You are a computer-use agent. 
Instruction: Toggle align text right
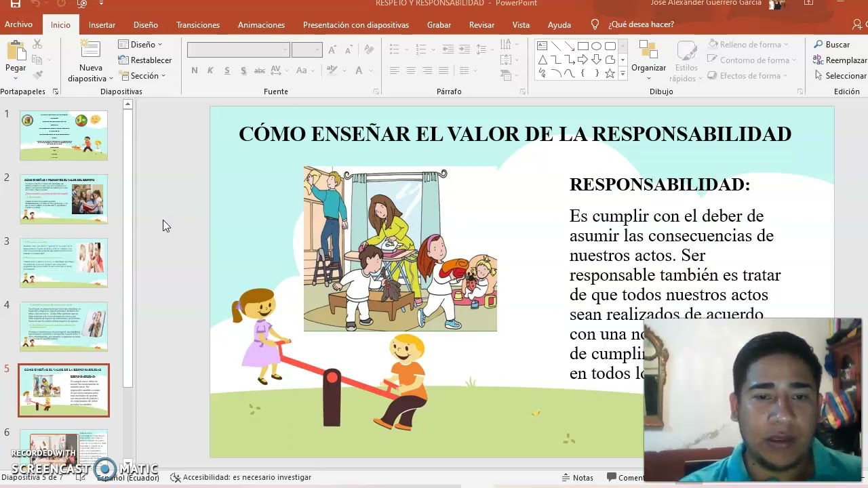click(x=427, y=70)
